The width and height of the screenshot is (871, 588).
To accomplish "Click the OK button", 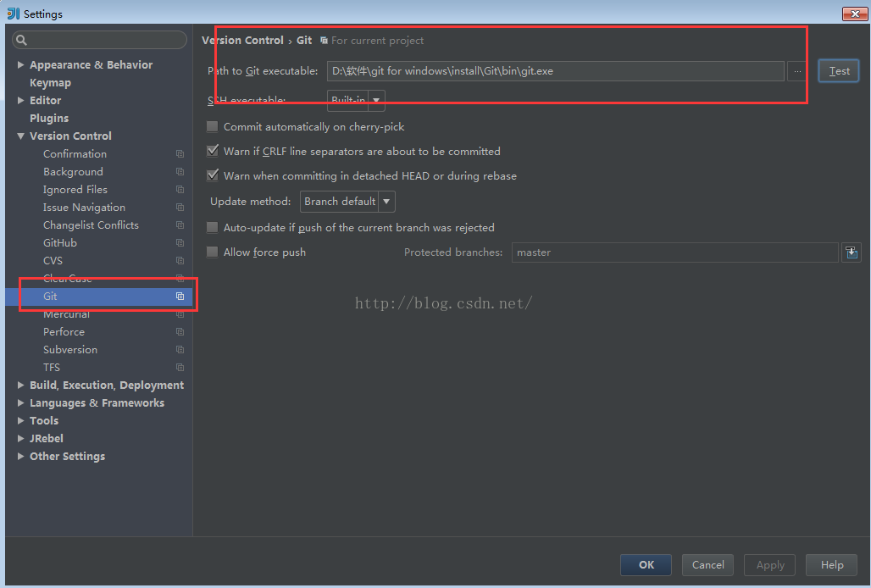I will [x=646, y=565].
